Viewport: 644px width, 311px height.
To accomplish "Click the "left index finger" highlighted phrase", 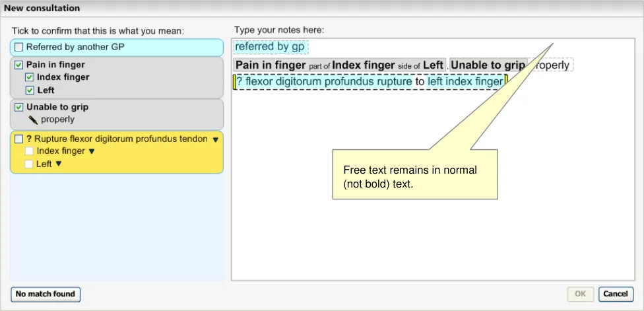I will tap(465, 82).
